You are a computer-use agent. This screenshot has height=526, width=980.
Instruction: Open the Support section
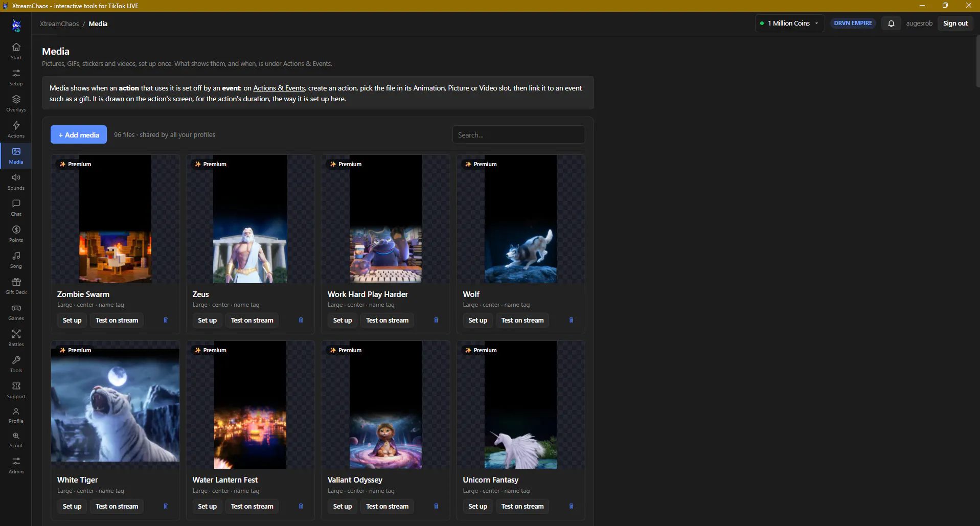(16, 390)
